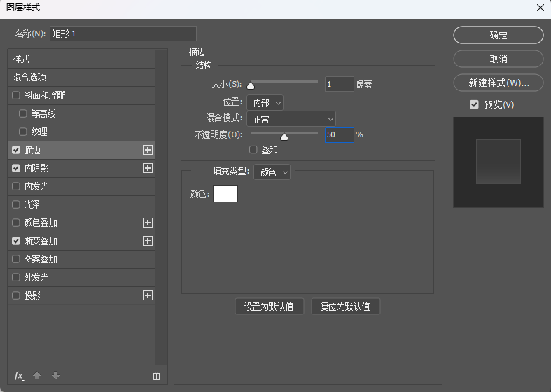Select the 混合选项 list entry
551x392 pixels.
point(82,77)
